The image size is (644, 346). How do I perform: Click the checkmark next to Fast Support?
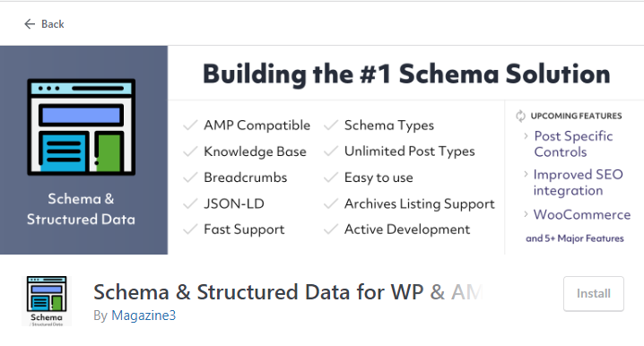pyautogui.click(x=190, y=229)
